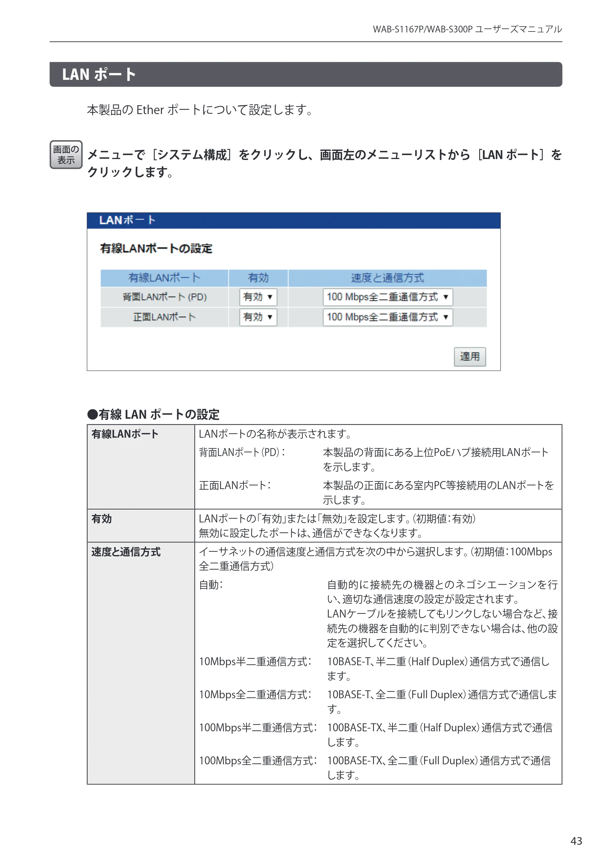
Task: Click the 適用 button
Action: [470, 357]
